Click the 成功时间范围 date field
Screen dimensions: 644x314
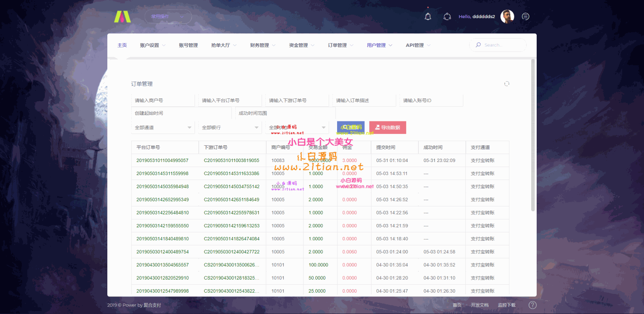pyautogui.click(x=286, y=113)
